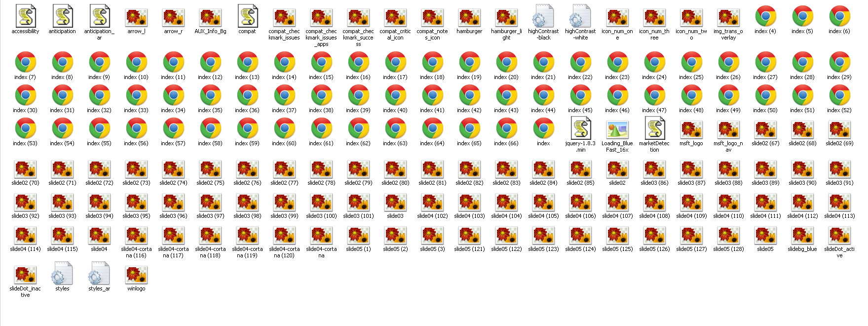Click the file name text 'icon_num_two'
Viewport: 868px width, 326px height.
691,34
